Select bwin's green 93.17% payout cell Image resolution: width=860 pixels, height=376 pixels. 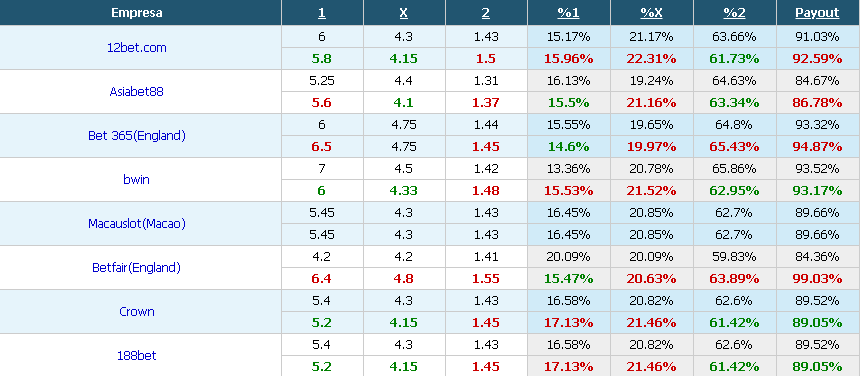tap(817, 190)
